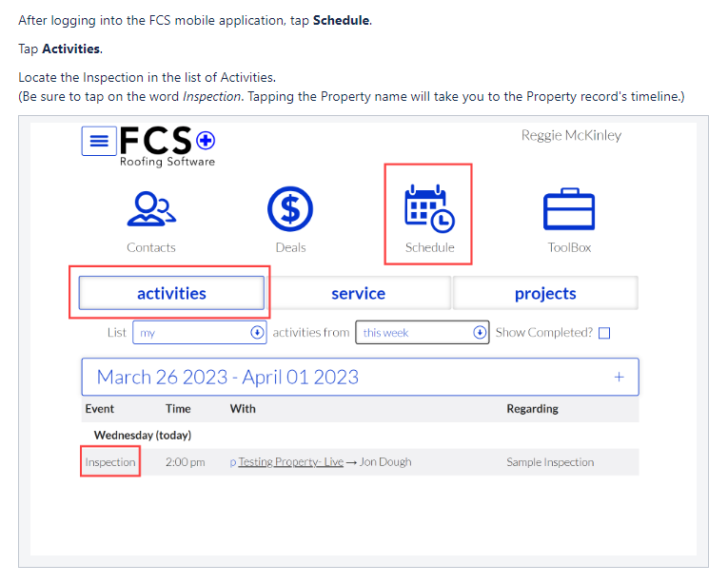The width and height of the screenshot is (728, 584).
Task: Open the hamburger menu button
Action: coord(99,141)
